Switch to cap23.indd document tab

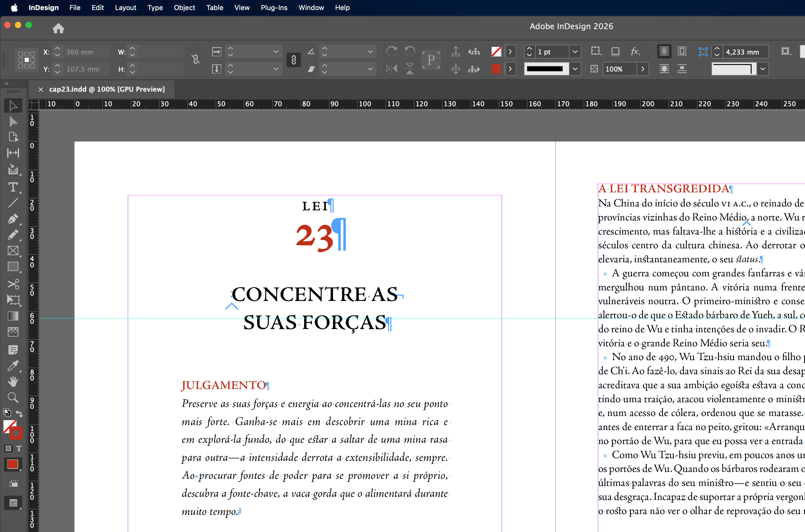pos(107,89)
